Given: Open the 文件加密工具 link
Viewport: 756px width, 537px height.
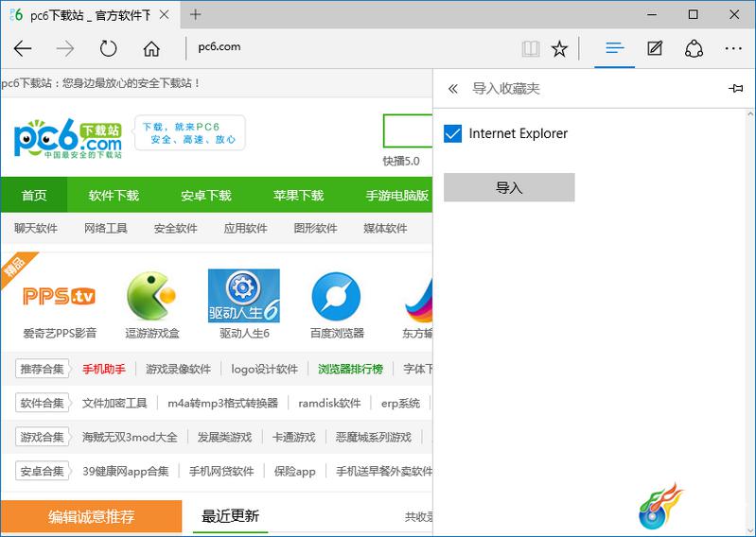Looking at the screenshot, I should 114,403.
